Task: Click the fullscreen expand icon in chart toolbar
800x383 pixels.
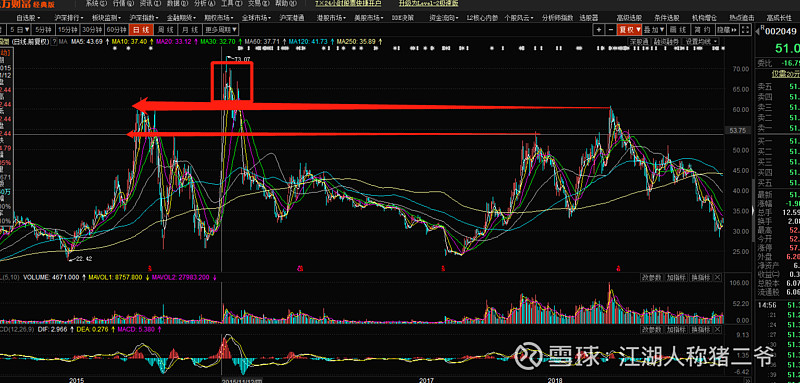Action: [745, 30]
